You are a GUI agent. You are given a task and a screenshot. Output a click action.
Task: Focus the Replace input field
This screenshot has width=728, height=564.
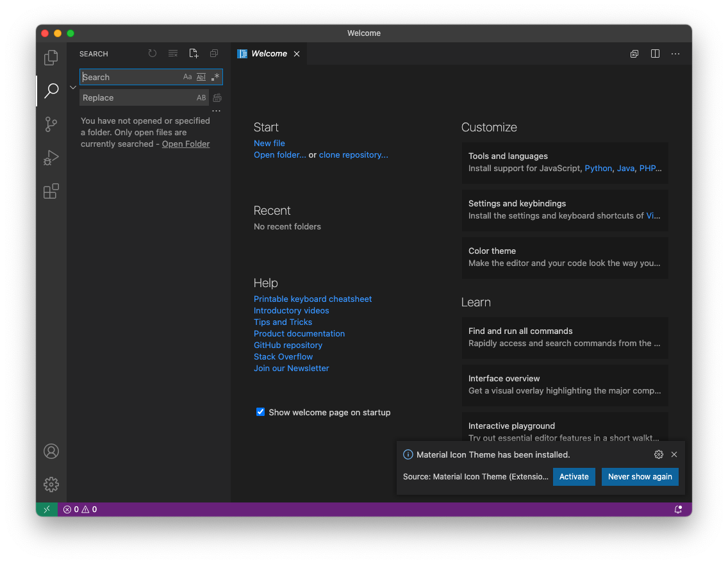pyautogui.click(x=144, y=97)
